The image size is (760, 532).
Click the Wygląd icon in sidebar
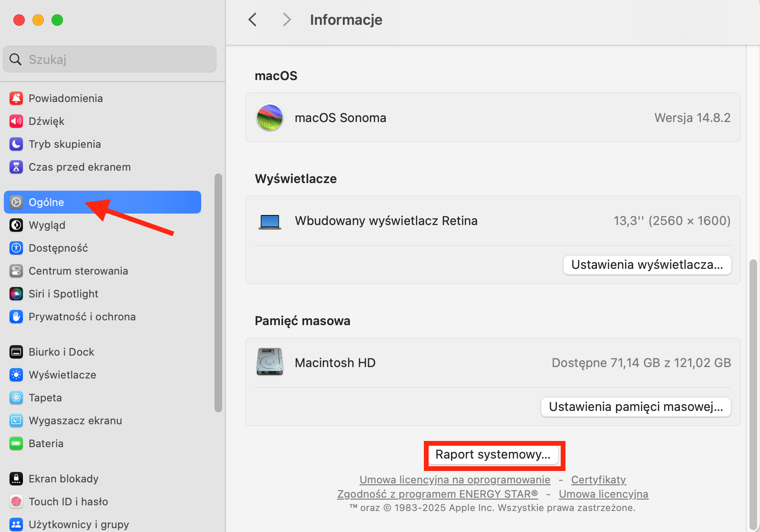coord(16,225)
